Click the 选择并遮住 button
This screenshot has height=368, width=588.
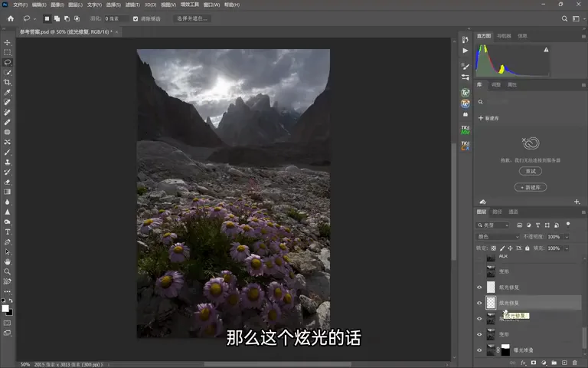pos(192,18)
